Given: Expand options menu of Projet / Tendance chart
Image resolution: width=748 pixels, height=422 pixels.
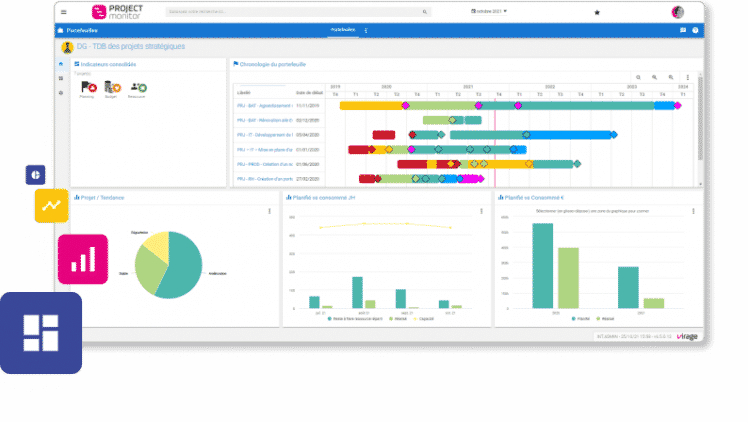Looking at the screenshot, I should click(x=270, y=211).
